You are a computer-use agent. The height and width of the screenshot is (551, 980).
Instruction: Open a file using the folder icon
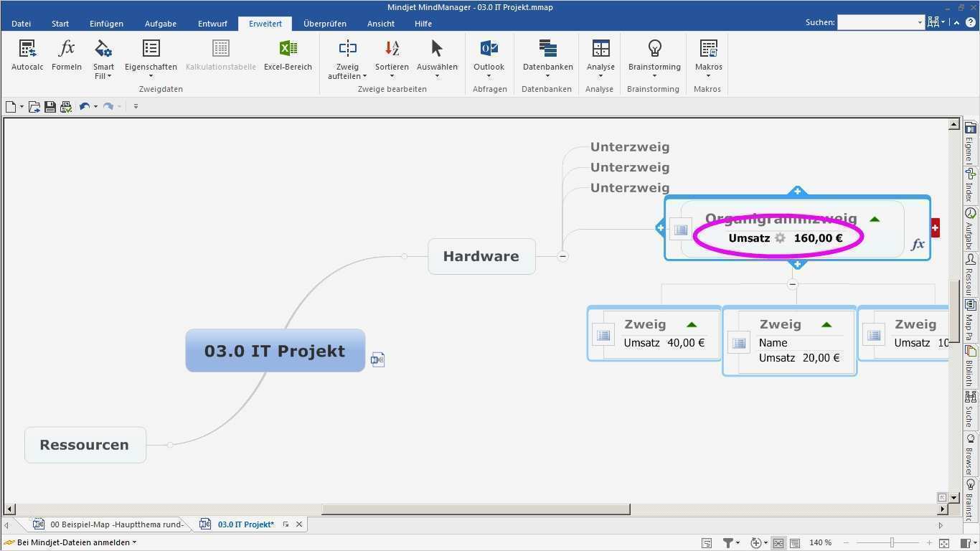(x=34, y=107)
